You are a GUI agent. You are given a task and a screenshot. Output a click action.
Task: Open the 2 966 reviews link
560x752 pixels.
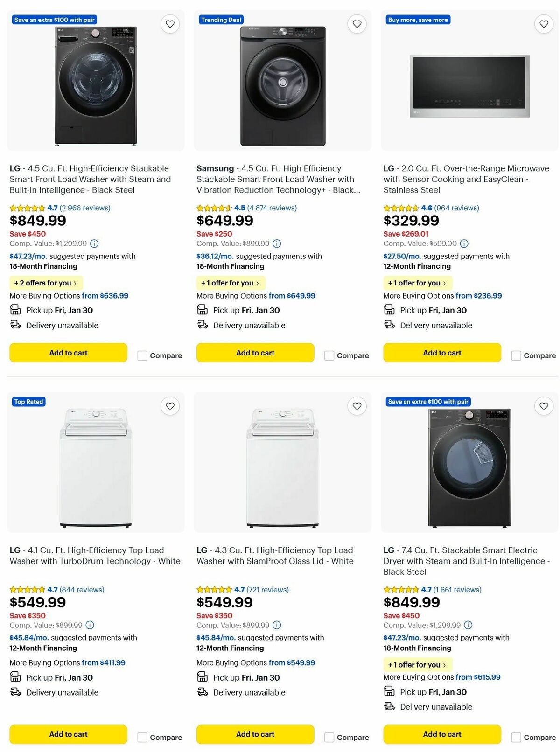(x=84, y=208)
